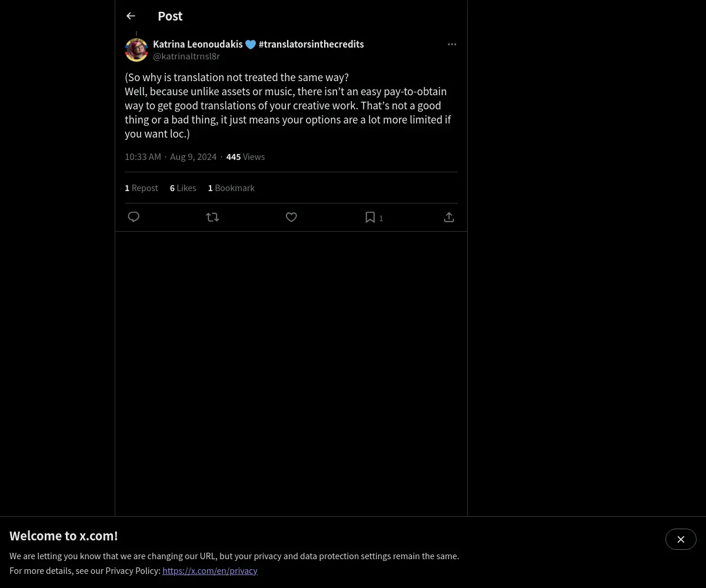
Task: Click the blue heart emoji in name
Action: coord(251,44)
